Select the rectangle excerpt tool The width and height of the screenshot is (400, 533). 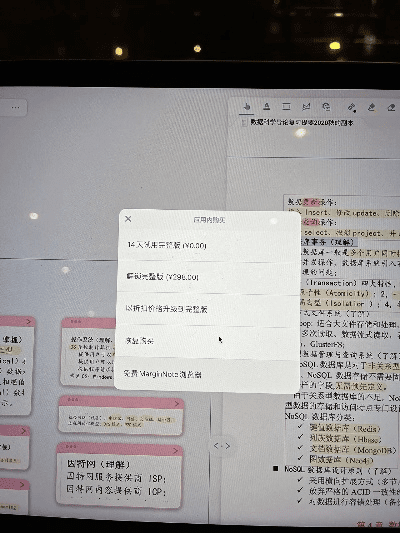286,107
